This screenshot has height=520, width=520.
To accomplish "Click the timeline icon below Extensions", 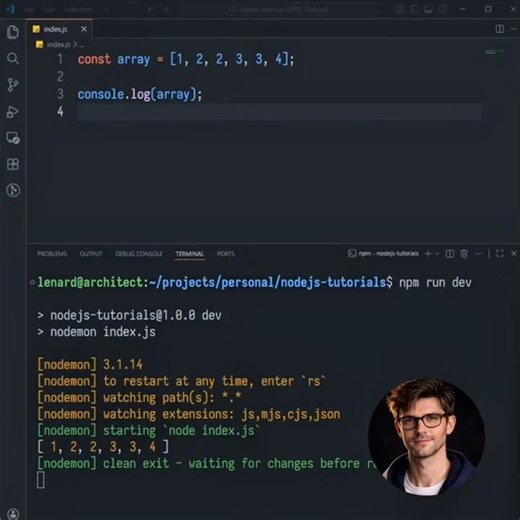I will [x=13, y=190].
